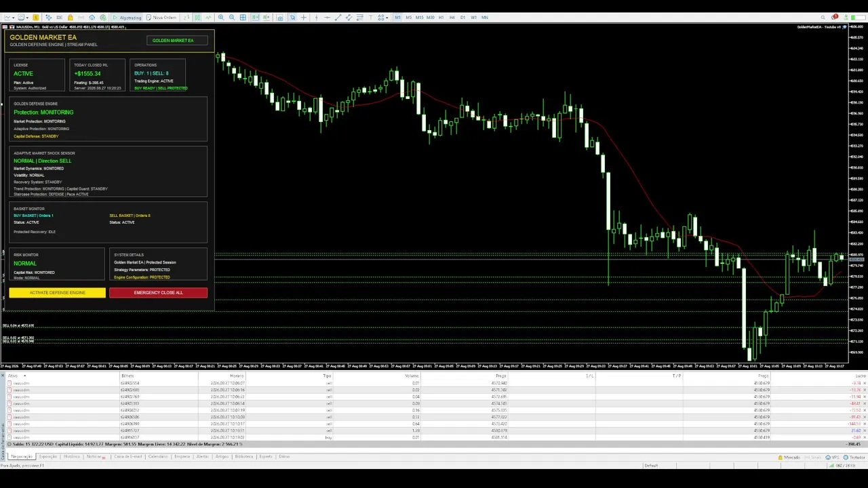Switch to M15 timeframe
Screen dimensions: 868x488
(419, 17)
